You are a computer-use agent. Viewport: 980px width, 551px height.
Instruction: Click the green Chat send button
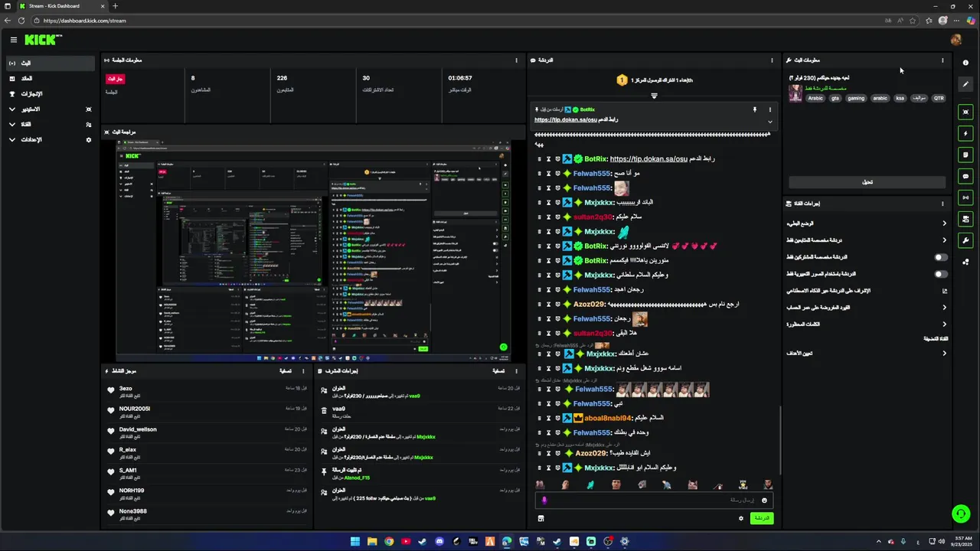761,518
